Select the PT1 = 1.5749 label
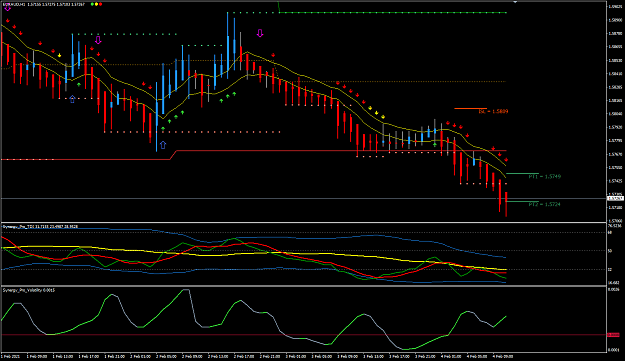 [x=544, y=176]
